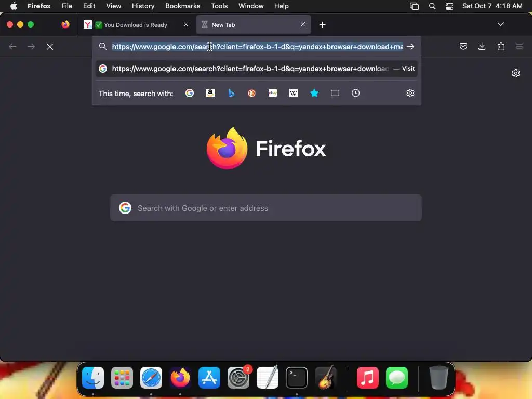
Task: Search this time with Google
Action: click(x=190, y=93)
